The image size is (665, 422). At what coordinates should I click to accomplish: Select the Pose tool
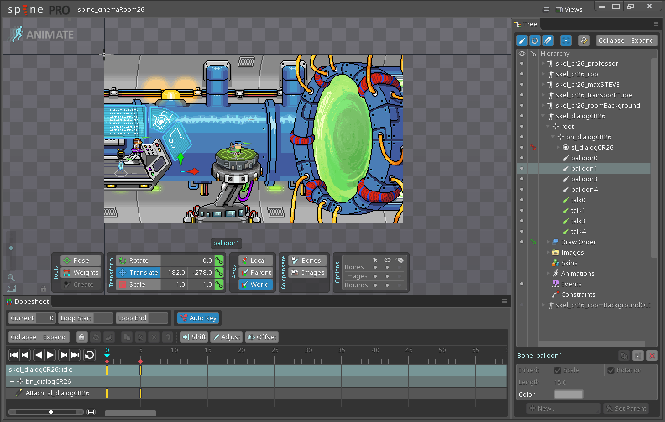(81, 260)
